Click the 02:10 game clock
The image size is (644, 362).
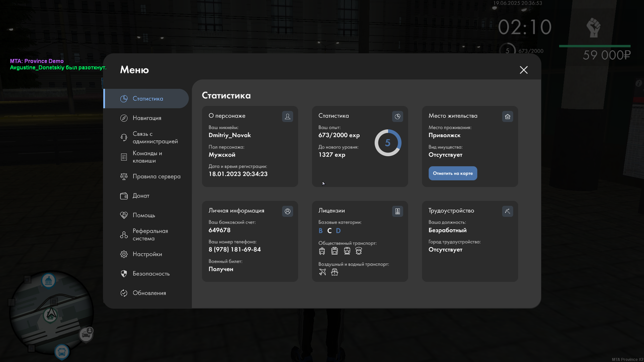click(x=525, y=27)
